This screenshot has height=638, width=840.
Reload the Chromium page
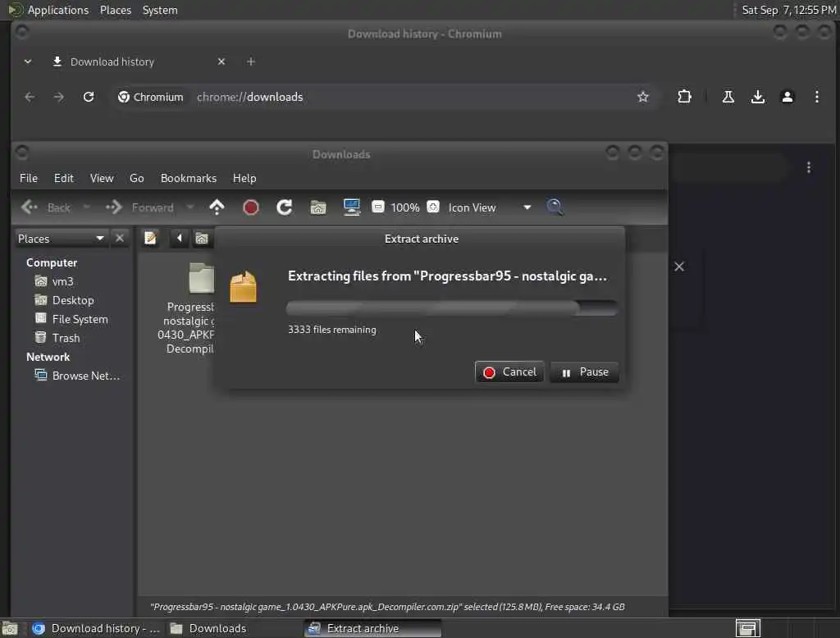pos(89,97)
